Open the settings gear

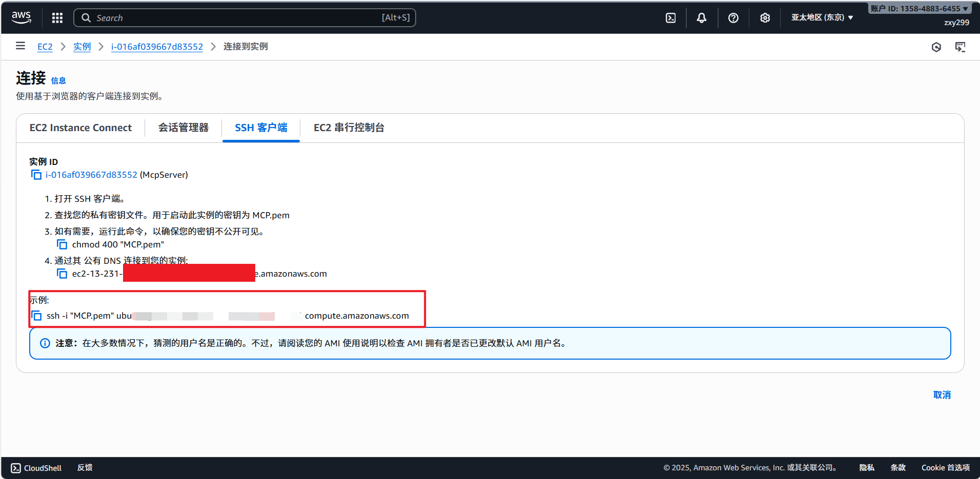(765, 18)
